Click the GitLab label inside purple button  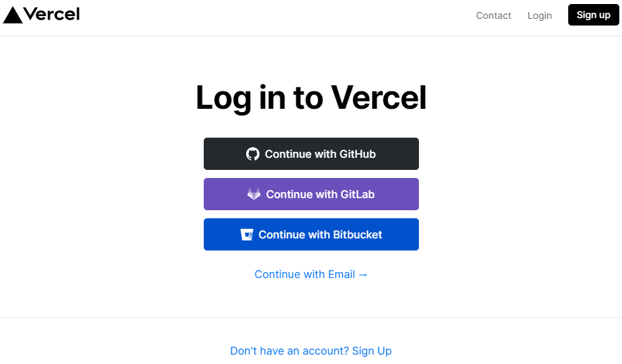coord(358,194)
